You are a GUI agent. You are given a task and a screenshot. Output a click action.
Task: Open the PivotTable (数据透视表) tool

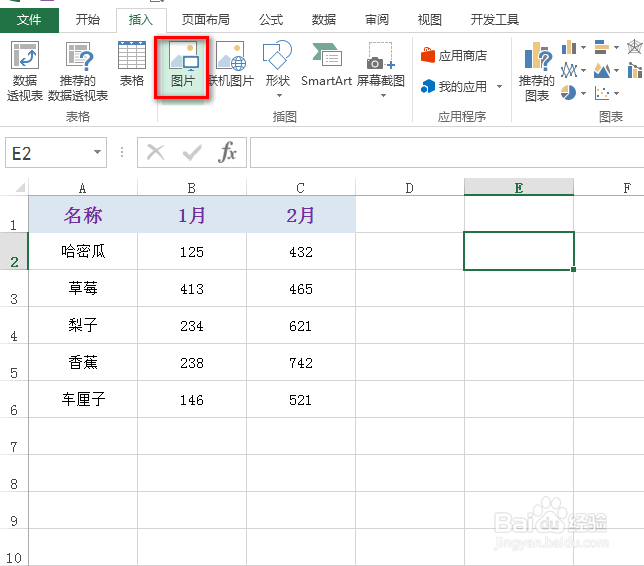tap(25, 71)
